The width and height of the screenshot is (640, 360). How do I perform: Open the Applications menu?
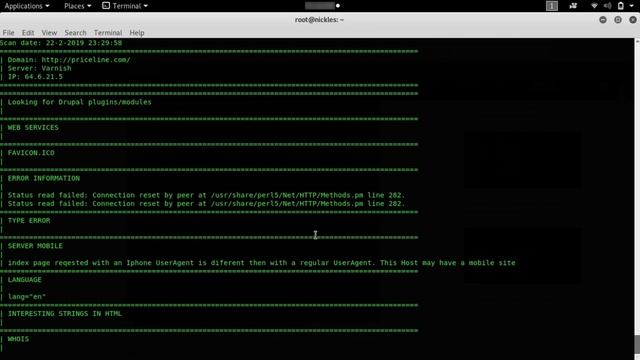27,6
